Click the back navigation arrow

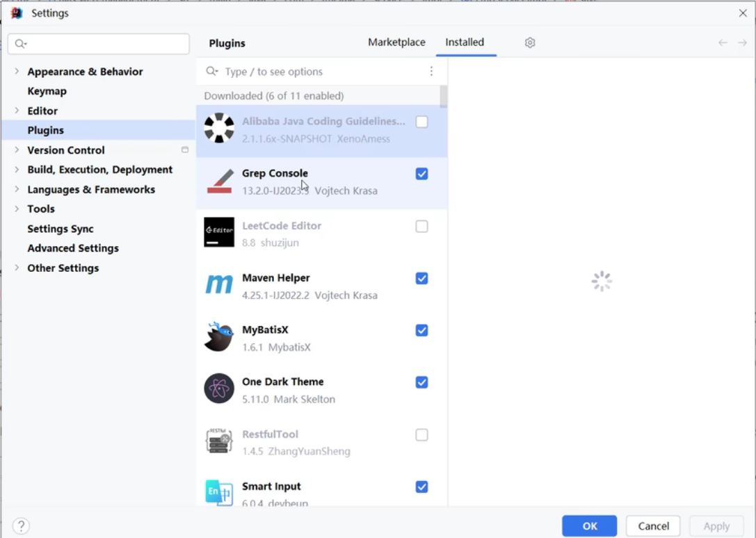[x=723, y=42]
